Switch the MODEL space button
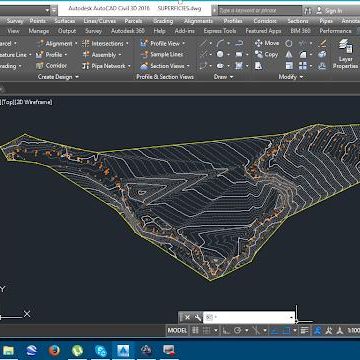360x360 pixels. [177, 330]
